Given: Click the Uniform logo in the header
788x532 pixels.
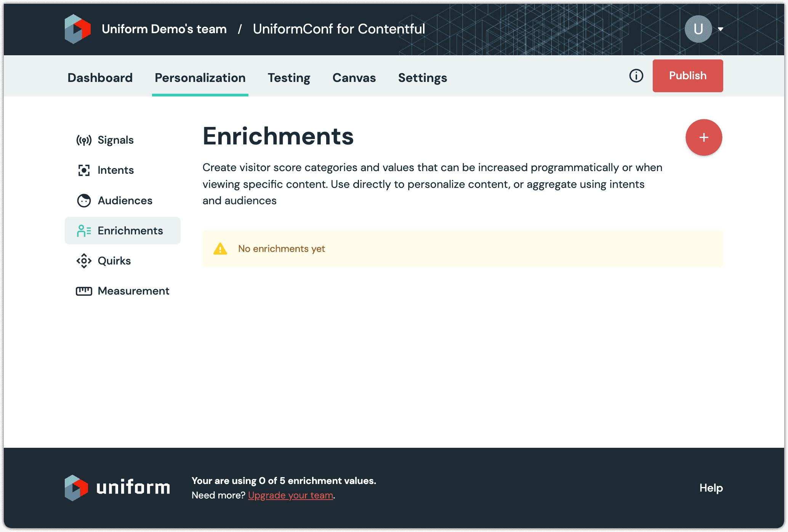Looking at the screenshot, I should coord(77,29).
